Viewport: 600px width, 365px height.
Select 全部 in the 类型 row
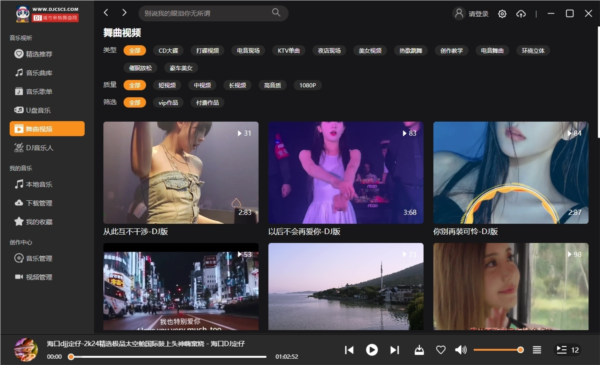pos(135,51)
